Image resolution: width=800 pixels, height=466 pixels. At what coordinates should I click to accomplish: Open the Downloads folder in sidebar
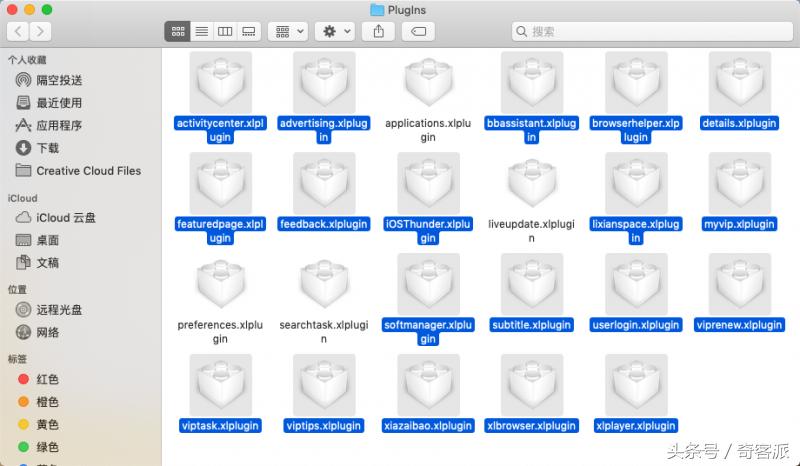click(x=47, y=148)
